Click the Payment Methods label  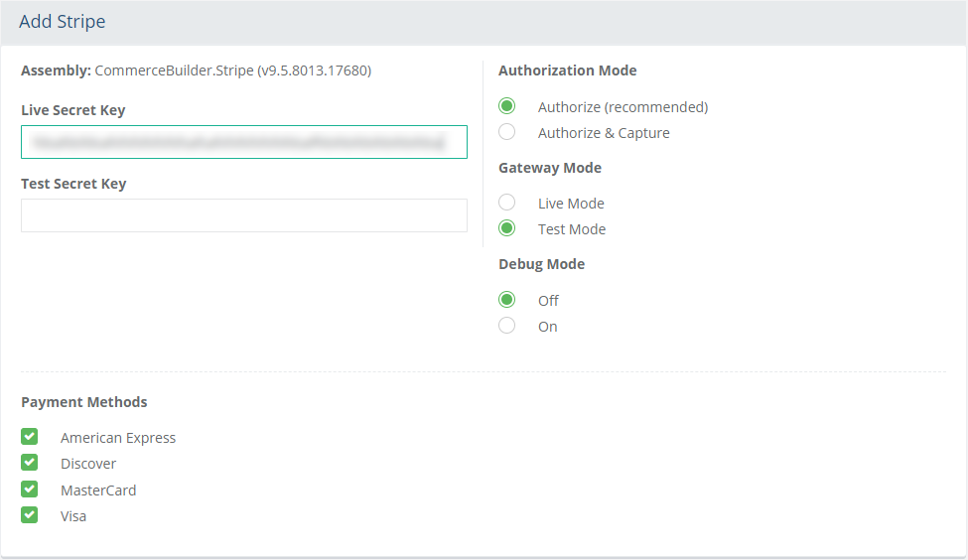pos(84,402)
